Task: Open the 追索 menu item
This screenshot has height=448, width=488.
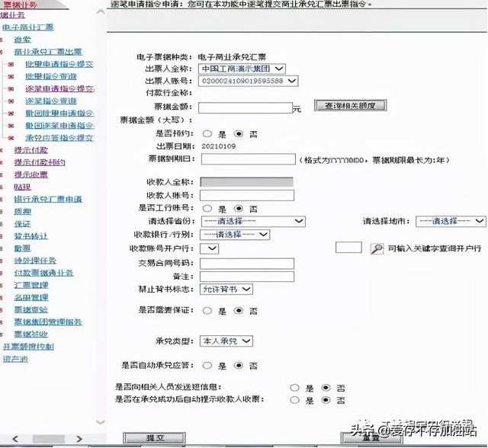Action: (x=22, y=40)
